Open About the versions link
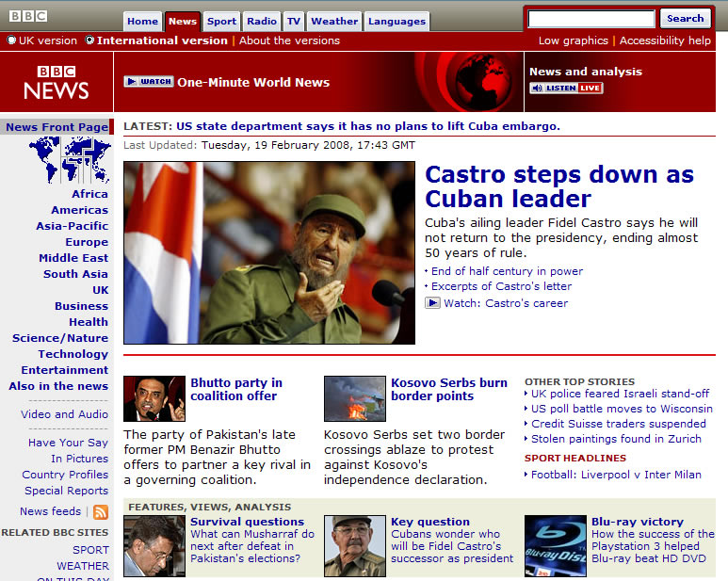The height and width of the screenshot is (581, 728). pyautogui.click(x=289, y=40)
